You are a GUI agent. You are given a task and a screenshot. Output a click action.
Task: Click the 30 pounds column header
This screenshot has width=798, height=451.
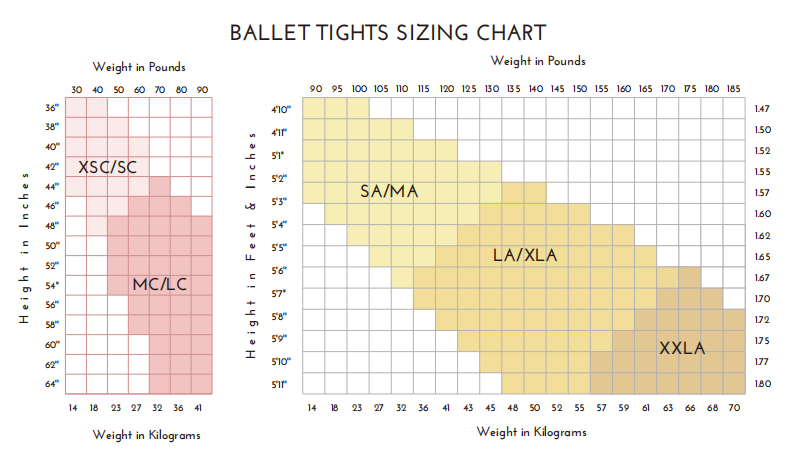(76, 91)
